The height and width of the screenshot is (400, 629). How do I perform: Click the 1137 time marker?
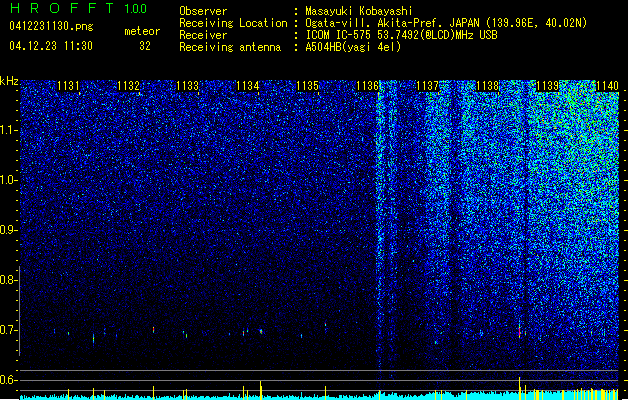point(428,86)
